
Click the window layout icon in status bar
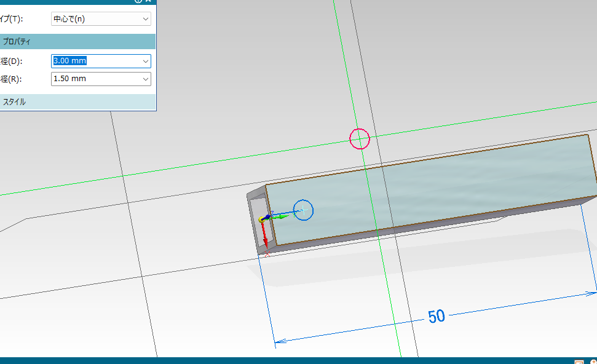pyautogui.click(x=579, y=362)
